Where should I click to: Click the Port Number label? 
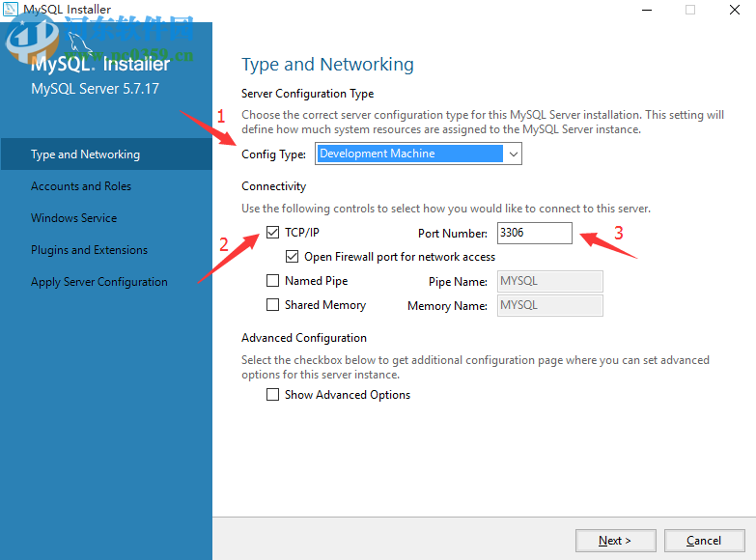(453, 234)
